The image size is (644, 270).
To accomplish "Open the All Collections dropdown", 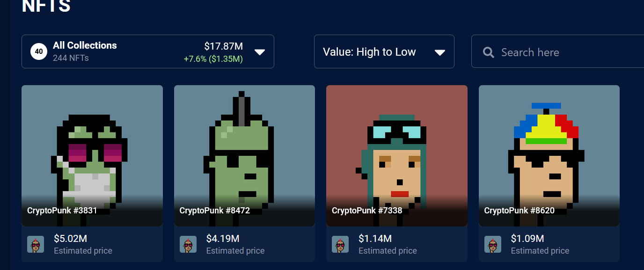I will (x=148, y=51).
